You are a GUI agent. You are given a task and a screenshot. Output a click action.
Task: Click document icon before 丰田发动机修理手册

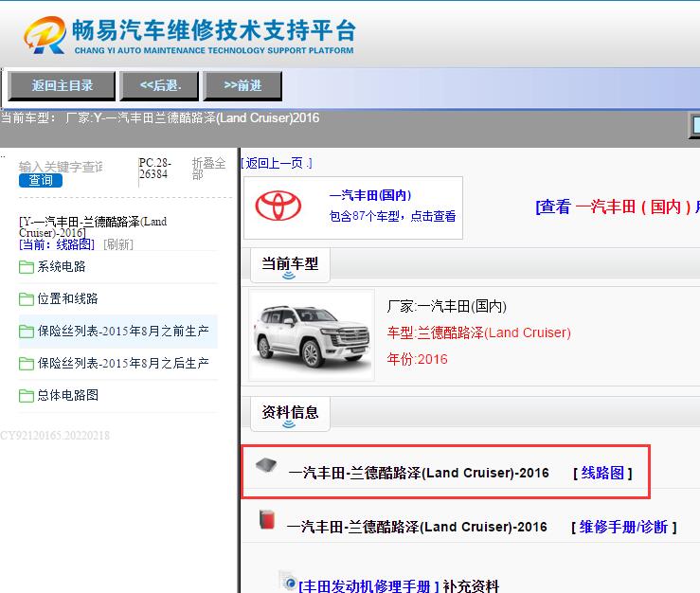[x=288, y=580]
